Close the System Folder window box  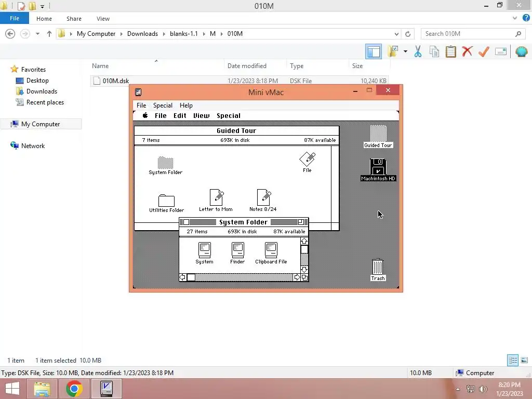(x=186, y=222)
